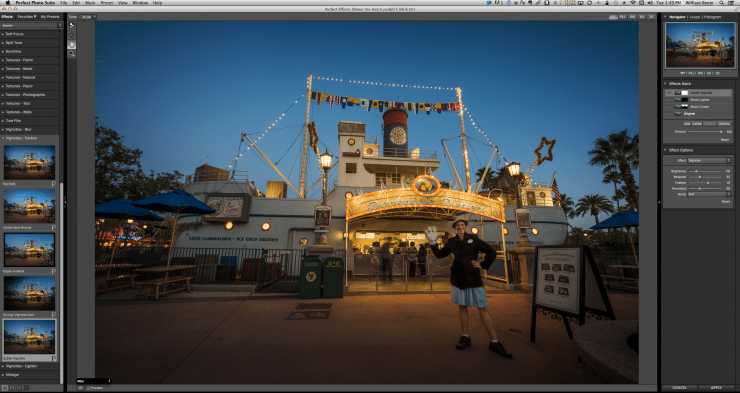
Task: Clear the effects search field
Action: point(59,25)
